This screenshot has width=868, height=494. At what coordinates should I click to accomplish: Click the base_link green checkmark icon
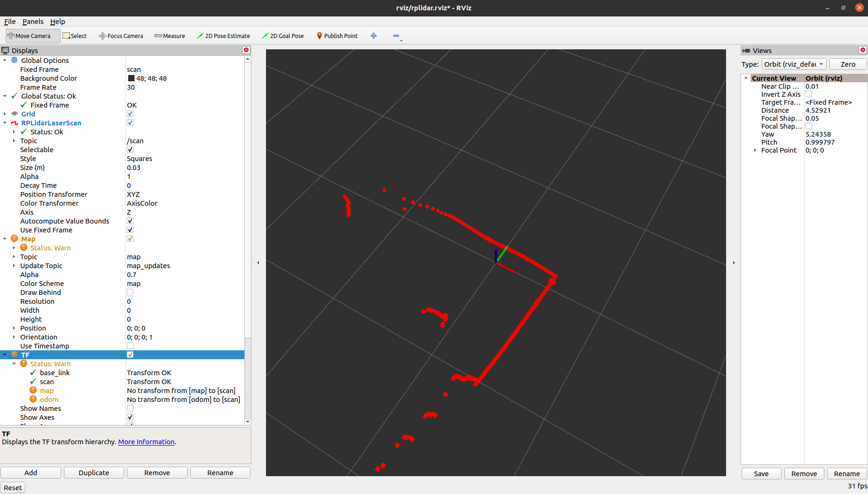pos(33,372)
